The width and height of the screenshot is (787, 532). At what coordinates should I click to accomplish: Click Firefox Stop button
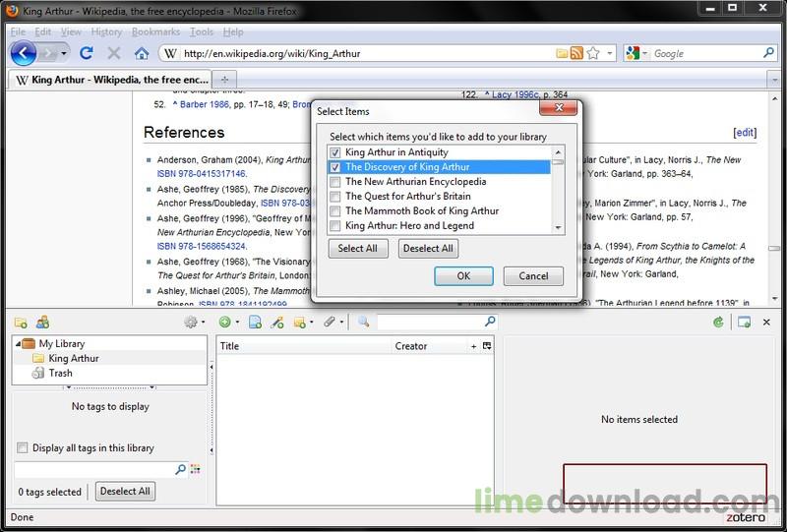pos(114,53)
